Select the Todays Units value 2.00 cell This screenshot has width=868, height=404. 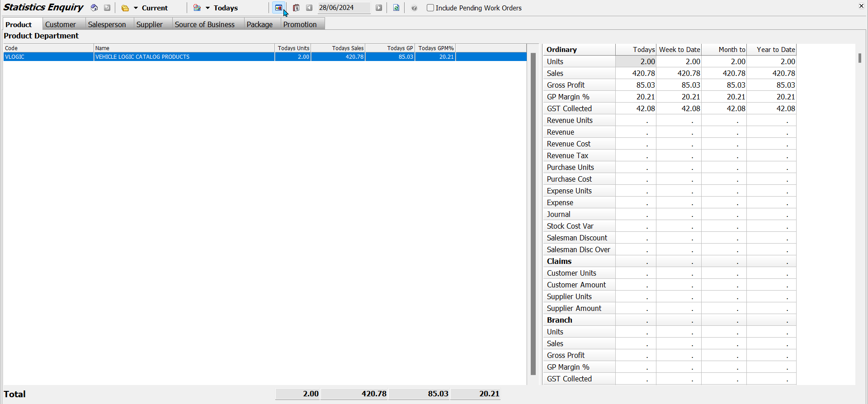coord(636,61)
